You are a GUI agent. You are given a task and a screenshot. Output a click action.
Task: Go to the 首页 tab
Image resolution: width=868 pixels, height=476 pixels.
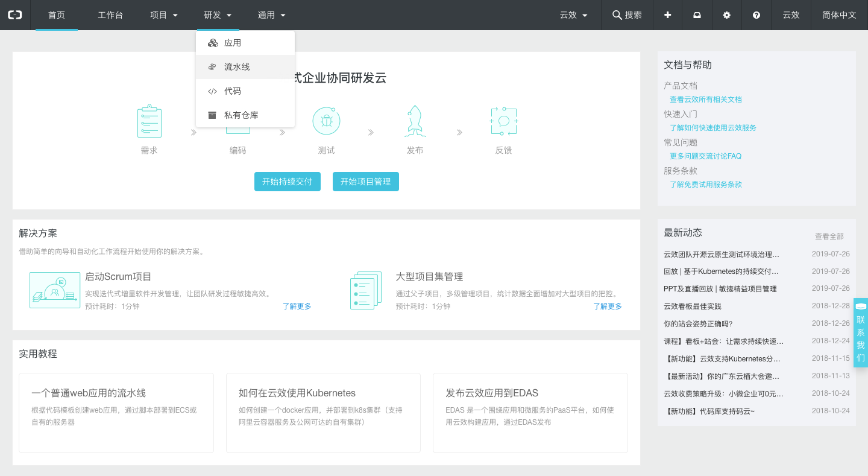click(57, 15)
